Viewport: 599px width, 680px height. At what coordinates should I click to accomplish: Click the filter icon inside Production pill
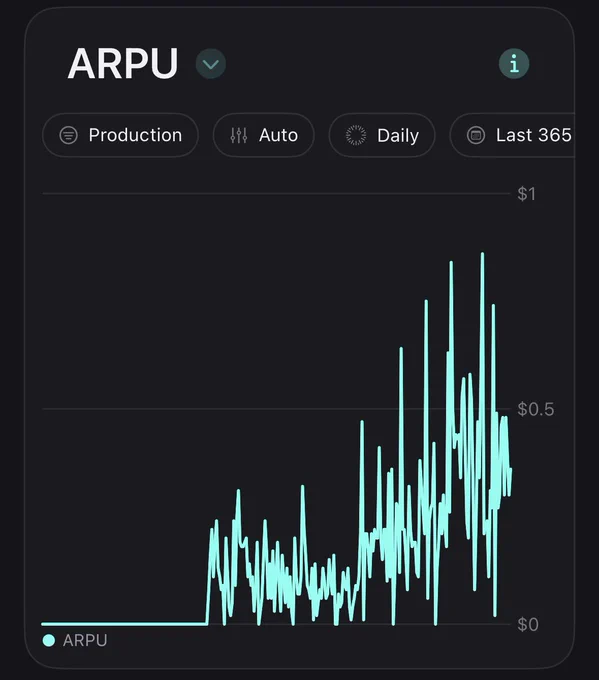[69, 135]
